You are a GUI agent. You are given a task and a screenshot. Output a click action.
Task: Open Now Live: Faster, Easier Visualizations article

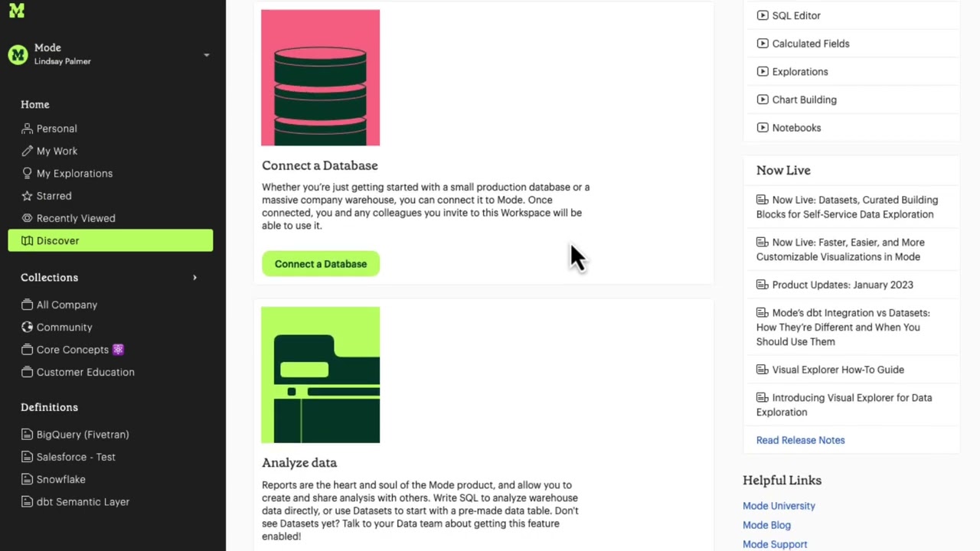(841, 249)
